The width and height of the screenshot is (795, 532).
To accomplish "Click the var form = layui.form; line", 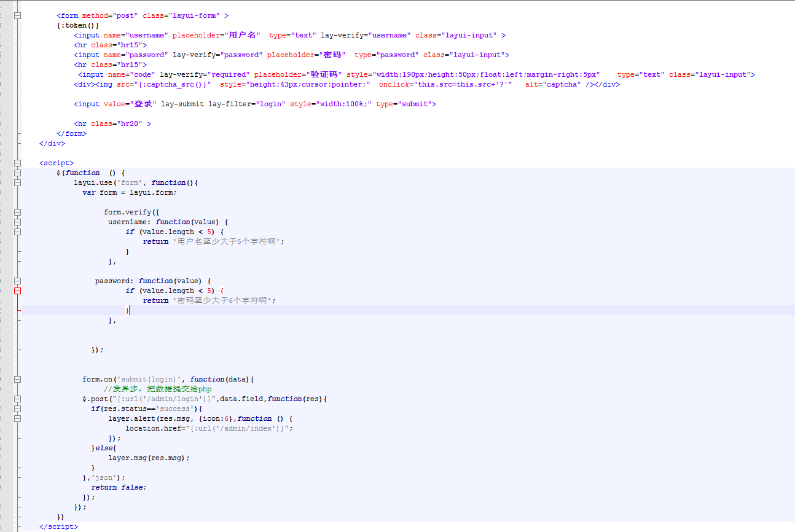I will 130,192.
